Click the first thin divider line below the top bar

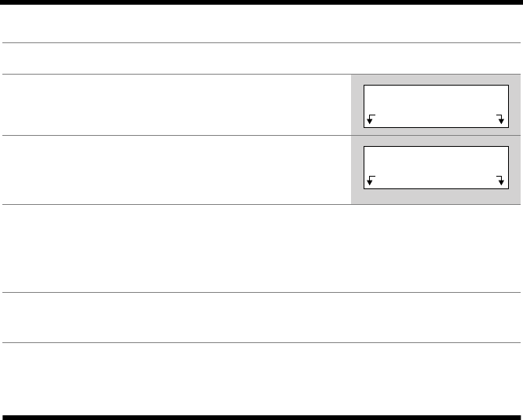click(261, 42)
